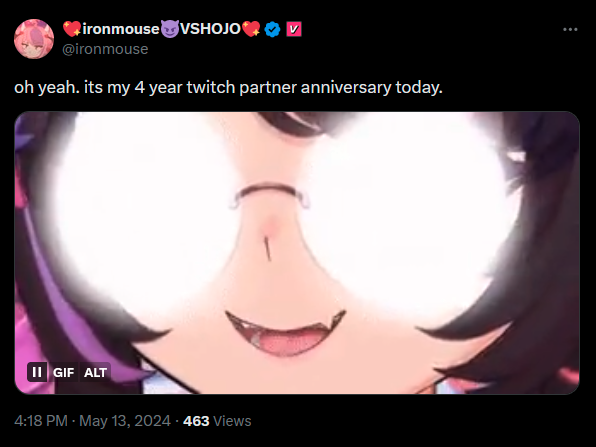Click the Views label
Image resolution: width=596 pixels, height=447 pixels.
232,421
